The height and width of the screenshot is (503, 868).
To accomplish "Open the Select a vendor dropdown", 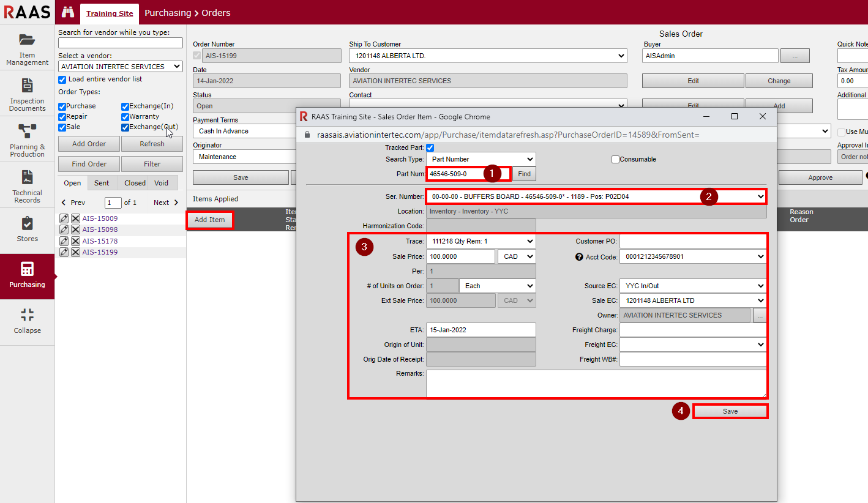I will (121, 67).
